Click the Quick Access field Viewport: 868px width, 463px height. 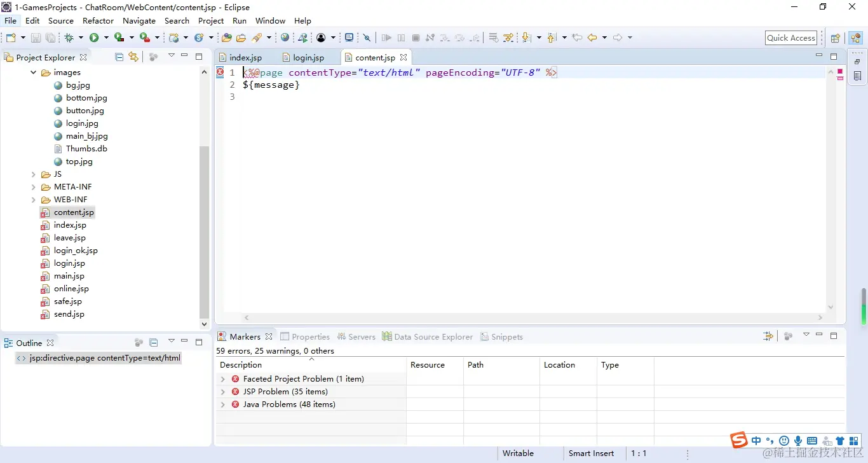click(x=791, y=38)
